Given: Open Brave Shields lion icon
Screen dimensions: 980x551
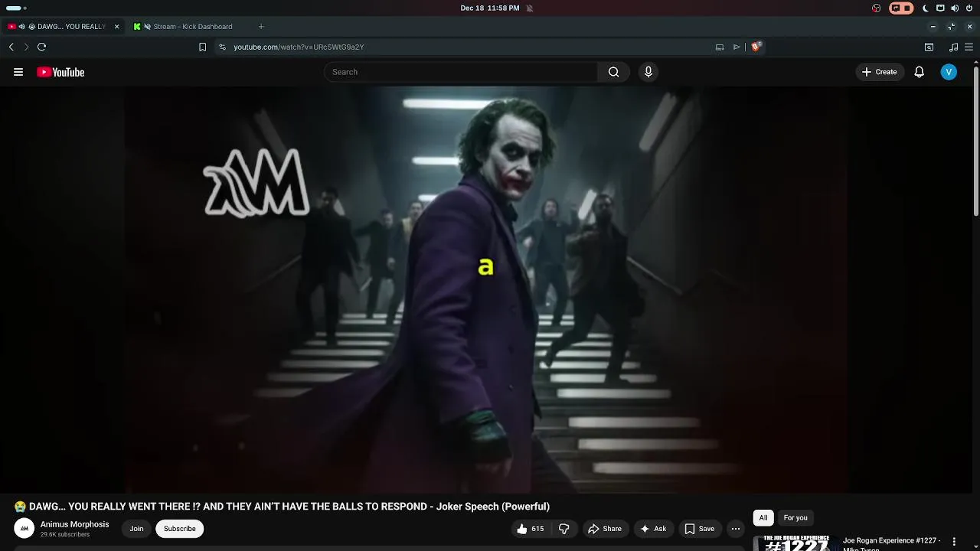Looking at the screenshot, I should pos(756,47).
